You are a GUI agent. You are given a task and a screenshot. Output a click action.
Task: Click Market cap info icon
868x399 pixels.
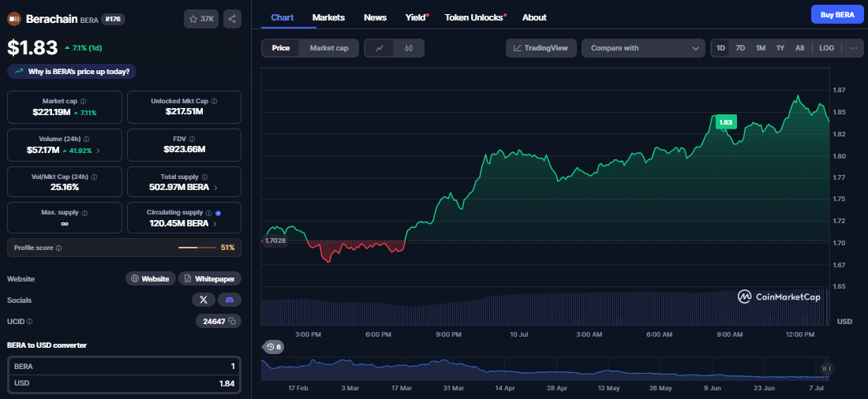point(83,101)
